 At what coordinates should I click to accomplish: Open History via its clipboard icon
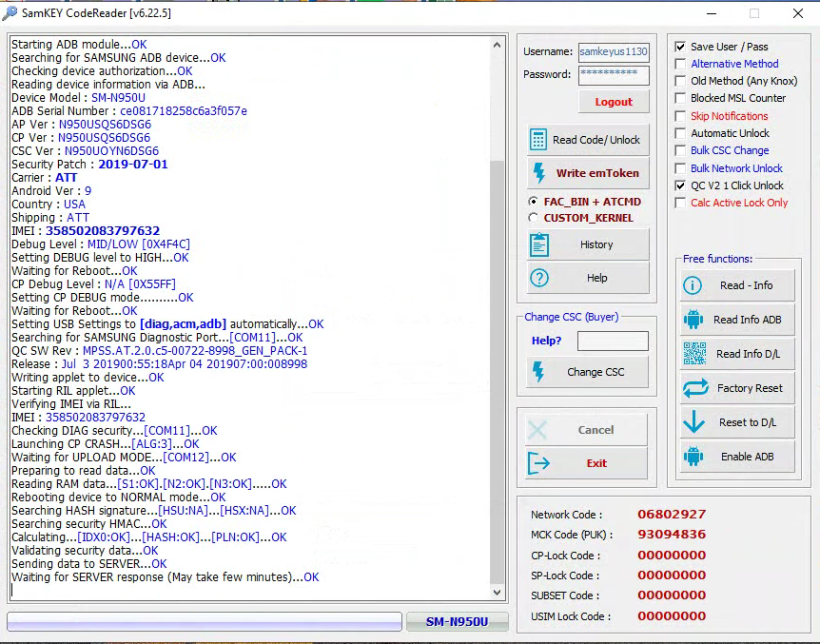point(539,244)
